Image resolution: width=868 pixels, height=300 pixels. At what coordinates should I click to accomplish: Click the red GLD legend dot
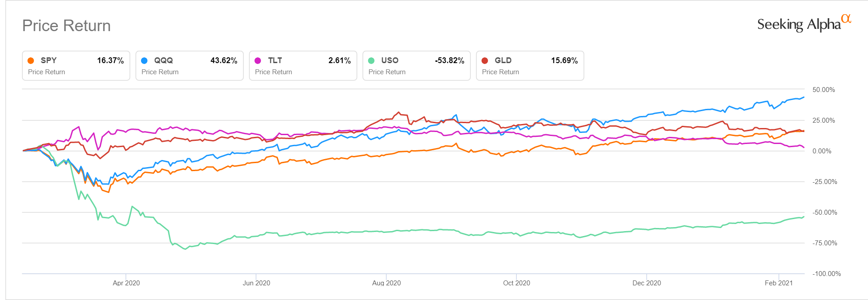click(x=485, y=60)
